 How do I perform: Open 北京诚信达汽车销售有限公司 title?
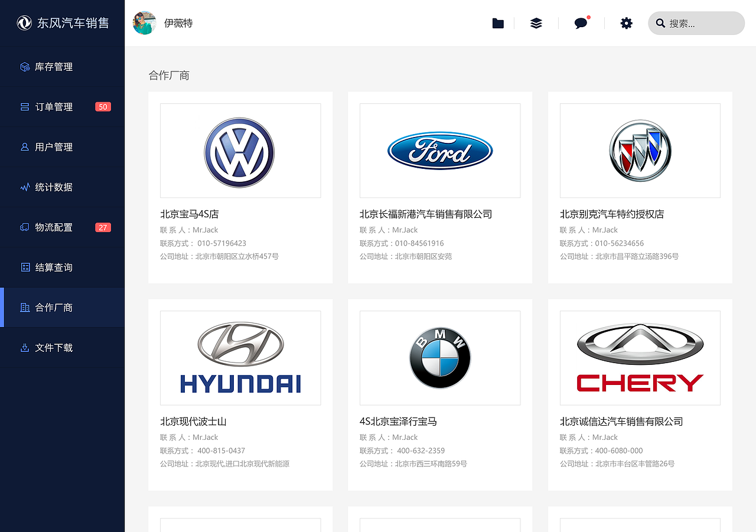621,422
